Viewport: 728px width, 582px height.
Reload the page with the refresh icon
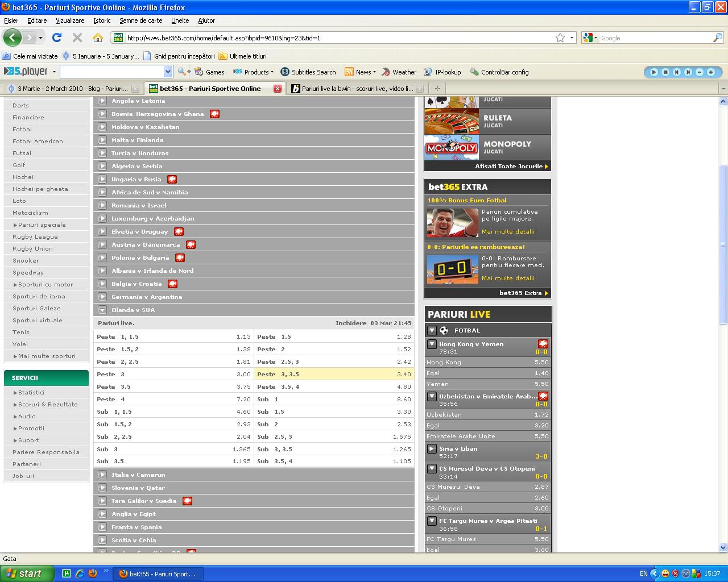(x=56, y=38)
